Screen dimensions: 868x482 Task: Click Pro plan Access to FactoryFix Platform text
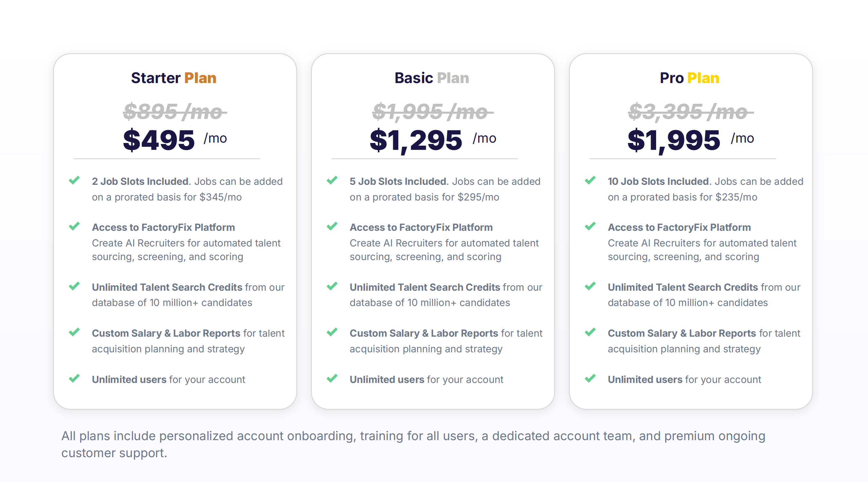679,227
